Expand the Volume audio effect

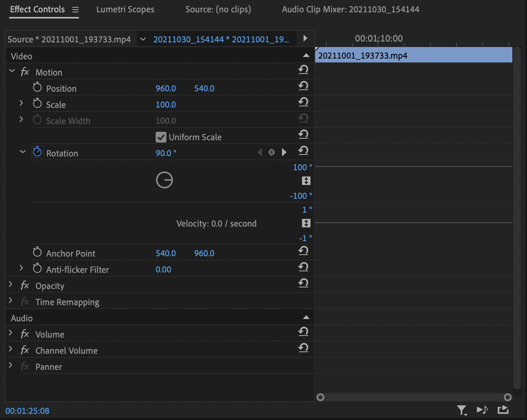coord(11,334)
